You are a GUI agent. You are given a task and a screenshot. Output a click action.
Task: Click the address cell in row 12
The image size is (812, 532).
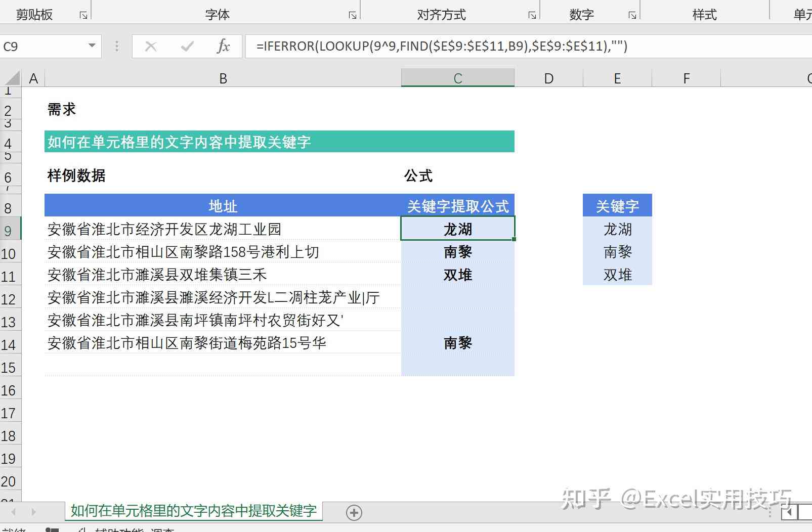click(223, 297)
